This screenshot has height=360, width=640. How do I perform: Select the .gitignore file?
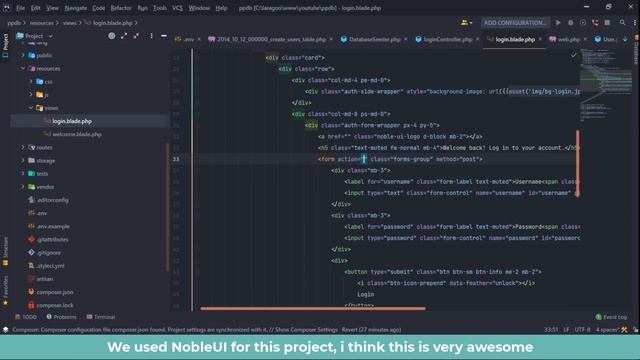(x=49, y=253)
